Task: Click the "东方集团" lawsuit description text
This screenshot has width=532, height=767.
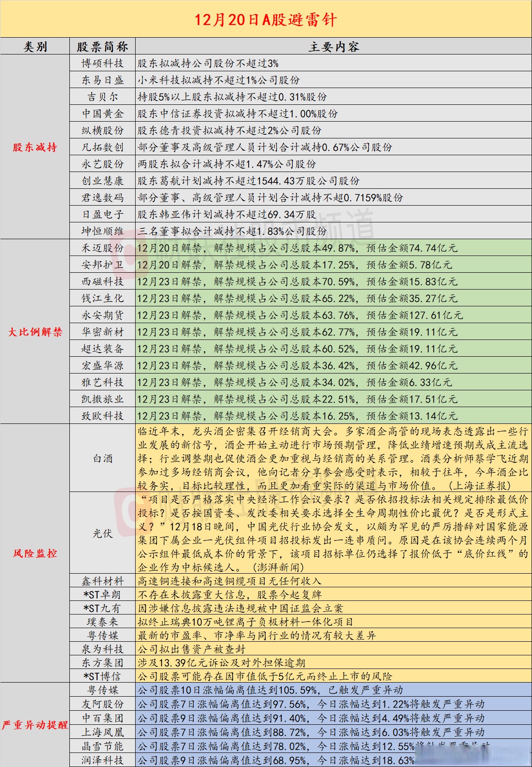Action: 221,663
